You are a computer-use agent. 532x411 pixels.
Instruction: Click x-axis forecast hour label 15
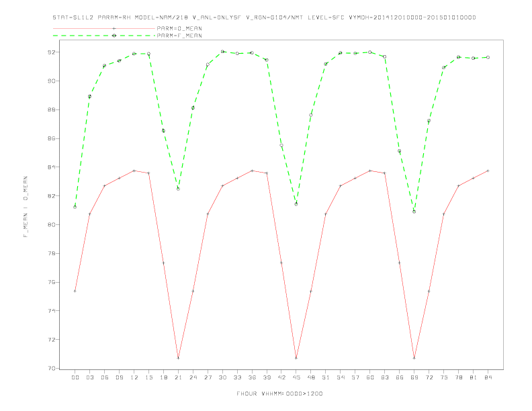click(x=148, y=377)
